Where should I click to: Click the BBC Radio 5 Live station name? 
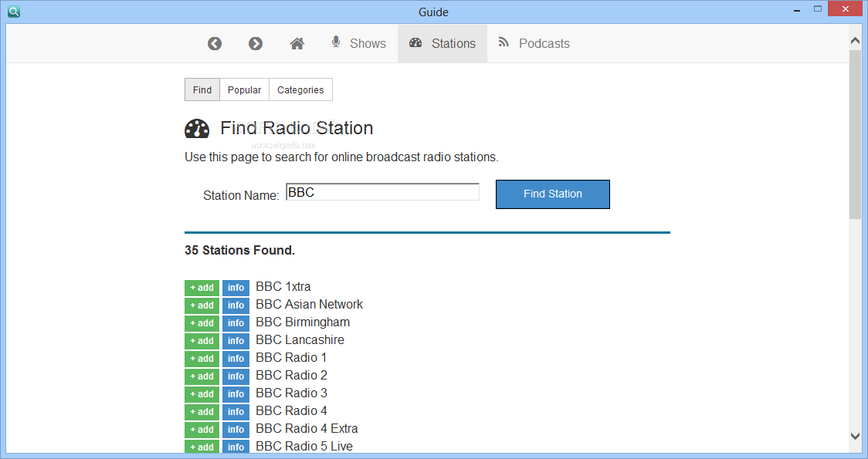[x=304, y=446]
